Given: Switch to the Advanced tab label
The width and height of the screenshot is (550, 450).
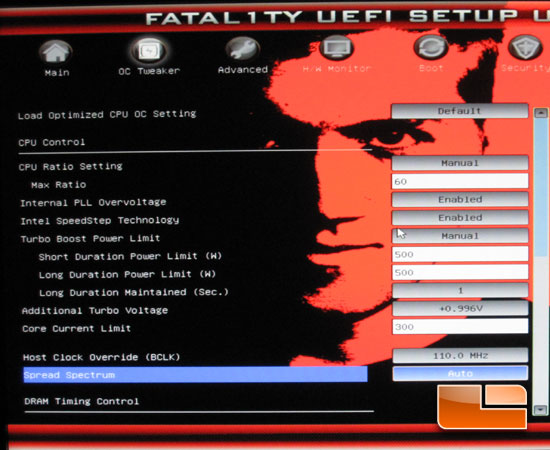Looking at the screenshot, I should click(x=243, y=69).
